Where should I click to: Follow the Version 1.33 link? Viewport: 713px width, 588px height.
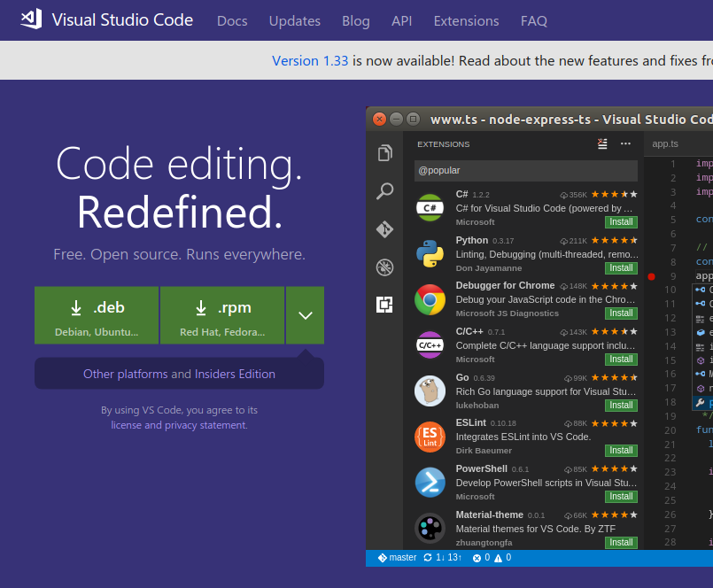pos(310,60)
